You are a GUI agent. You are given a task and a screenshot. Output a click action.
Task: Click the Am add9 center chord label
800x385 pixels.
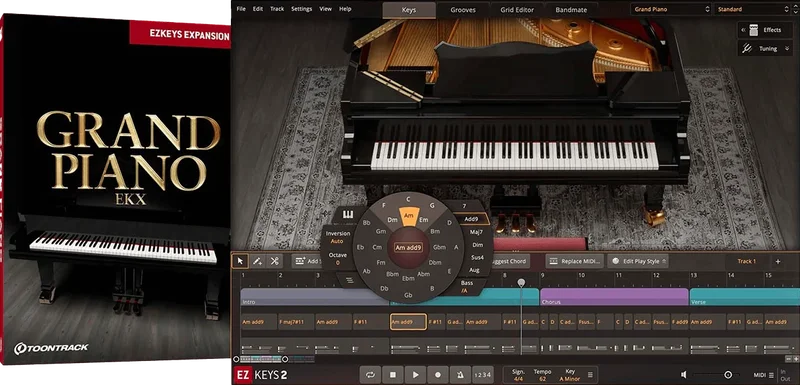coord(408,248)
